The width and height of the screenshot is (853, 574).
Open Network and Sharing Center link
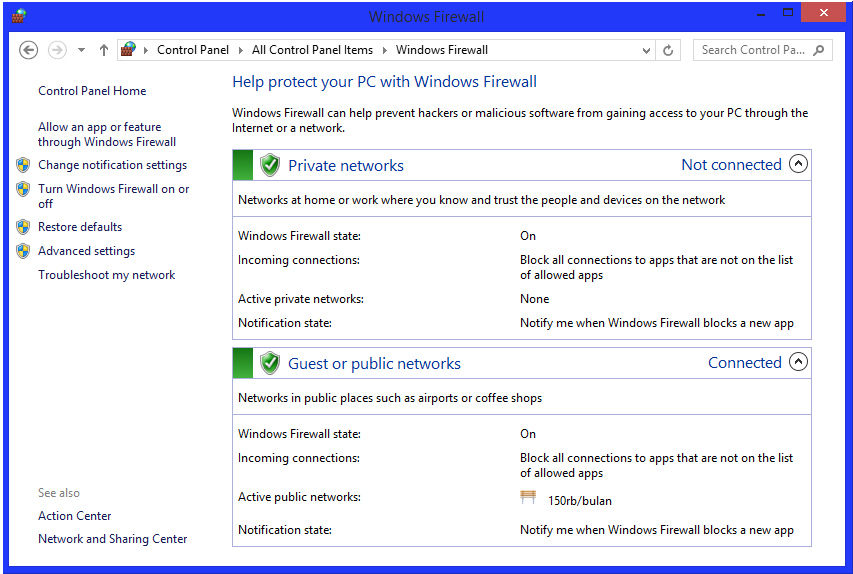pos(113,539)
